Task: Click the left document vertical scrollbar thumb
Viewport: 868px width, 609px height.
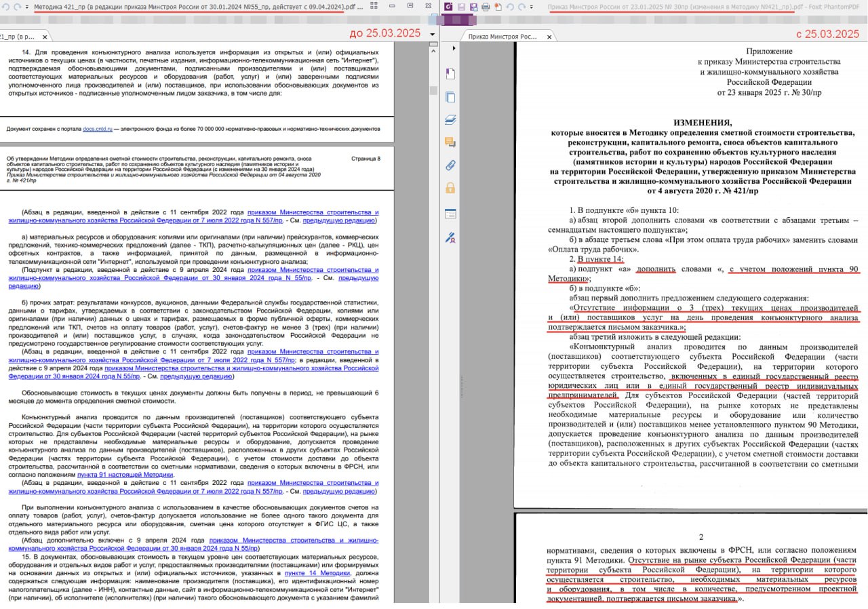Action: point(433,92)
